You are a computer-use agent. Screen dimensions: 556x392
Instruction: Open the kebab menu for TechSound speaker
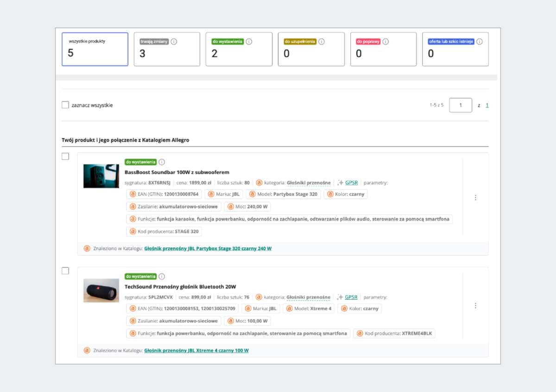tap(475, 305)
